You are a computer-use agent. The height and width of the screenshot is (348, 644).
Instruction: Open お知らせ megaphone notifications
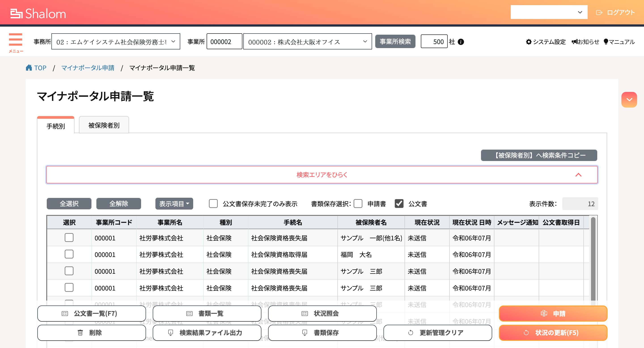pos(574,42)
